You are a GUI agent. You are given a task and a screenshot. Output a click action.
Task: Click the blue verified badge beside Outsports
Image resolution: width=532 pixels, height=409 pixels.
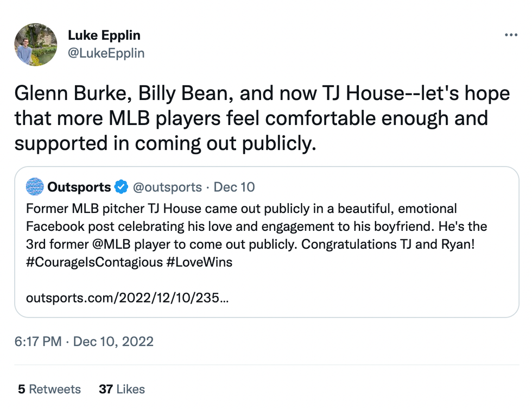[121, 187]
